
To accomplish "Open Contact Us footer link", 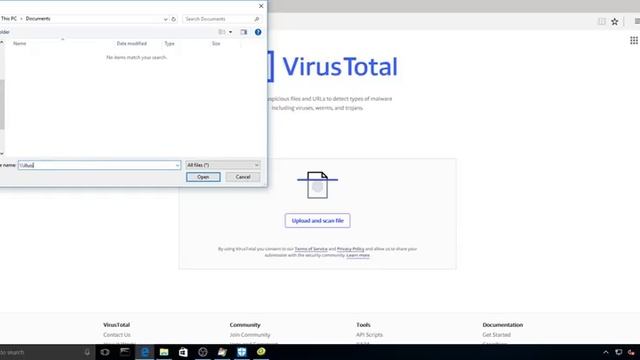I will (117, 335).
